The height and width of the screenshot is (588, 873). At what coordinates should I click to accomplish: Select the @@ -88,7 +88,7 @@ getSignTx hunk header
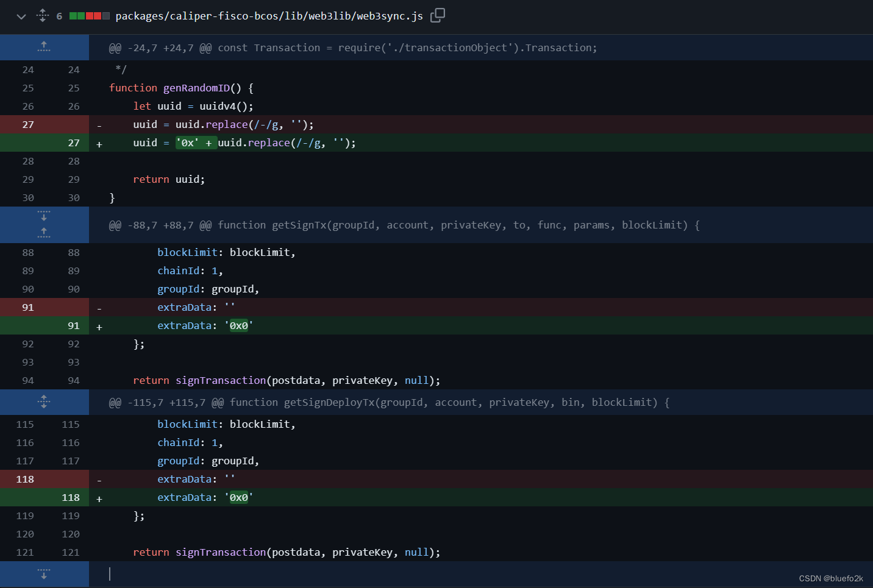404,225
